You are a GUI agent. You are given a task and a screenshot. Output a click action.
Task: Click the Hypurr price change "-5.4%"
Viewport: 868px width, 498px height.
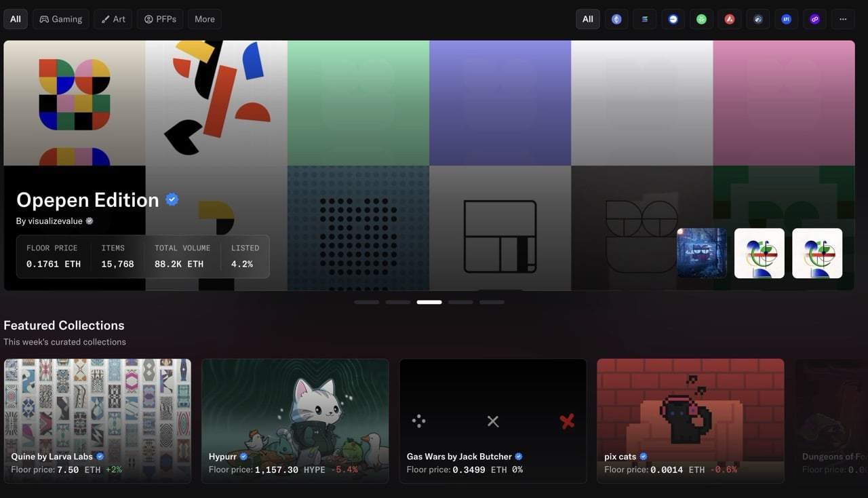(x=344, y=470)
